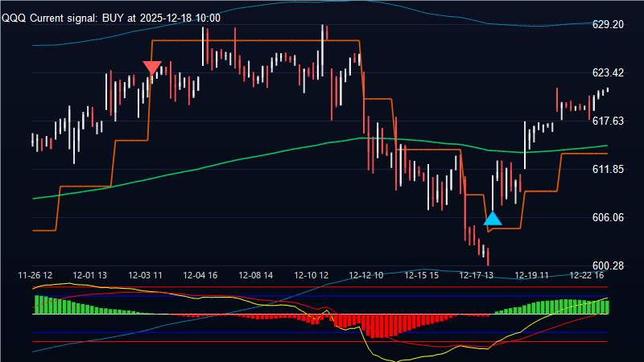The height and width of the screenshot is (362, 644).
Task: Select the 12-15 15 date label
Action: tap(421, 275)
